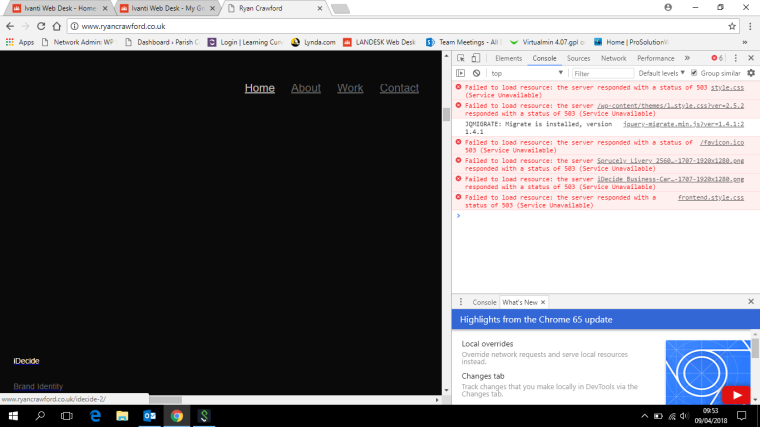Play the Chrome 65 update video

(736, 395)
